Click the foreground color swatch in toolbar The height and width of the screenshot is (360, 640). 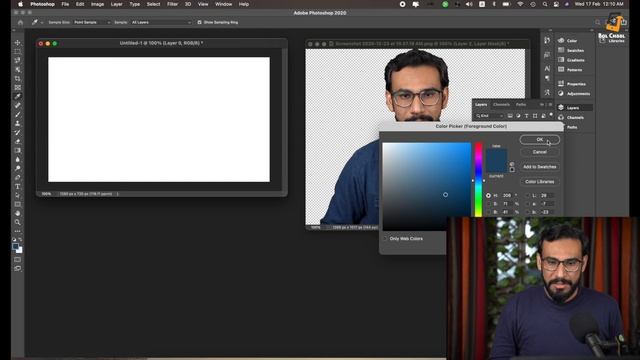coord(16,247)
